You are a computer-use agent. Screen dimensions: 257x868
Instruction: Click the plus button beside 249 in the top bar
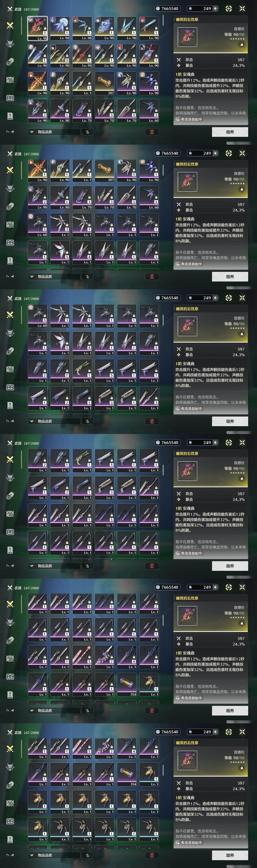[x=215, y=8]
